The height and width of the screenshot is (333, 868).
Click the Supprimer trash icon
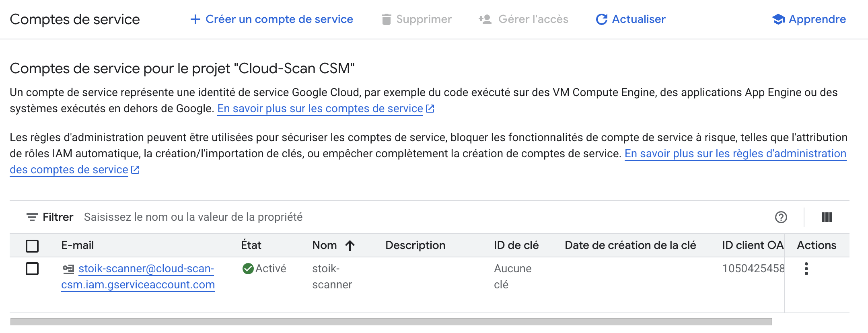click(386, 19)
